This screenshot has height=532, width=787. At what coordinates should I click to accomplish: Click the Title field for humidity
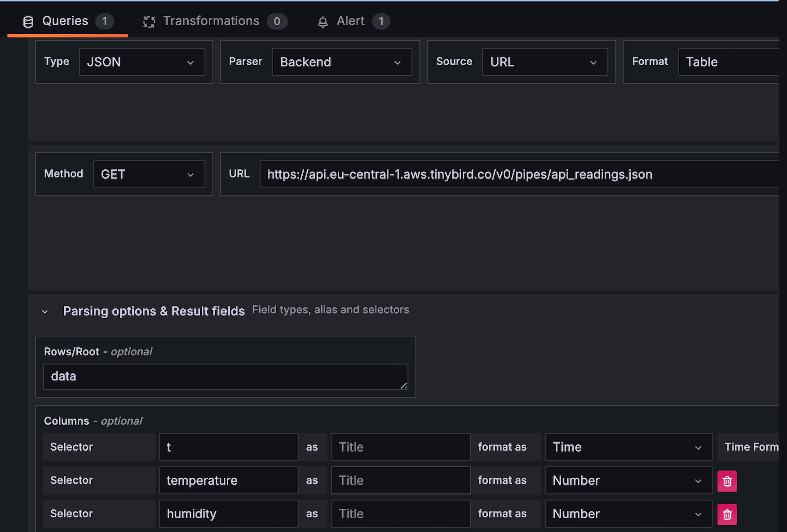coord(400,514)
